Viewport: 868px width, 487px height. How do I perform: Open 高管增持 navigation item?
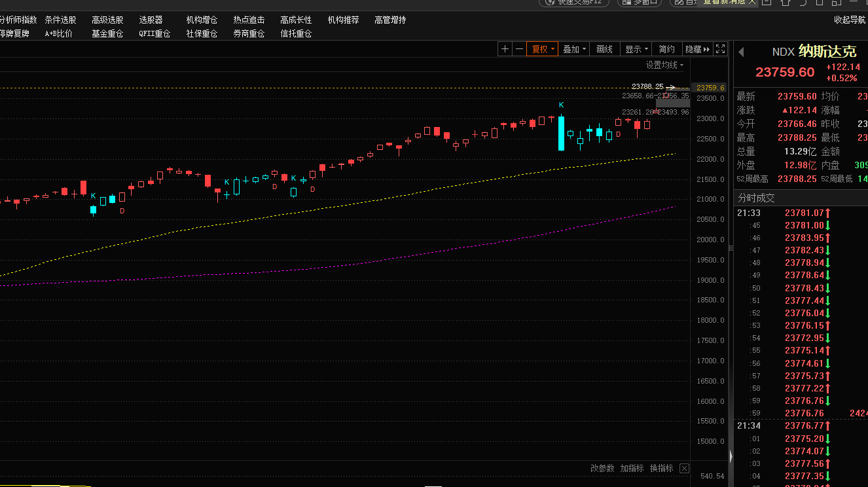(x=390, y=20)
